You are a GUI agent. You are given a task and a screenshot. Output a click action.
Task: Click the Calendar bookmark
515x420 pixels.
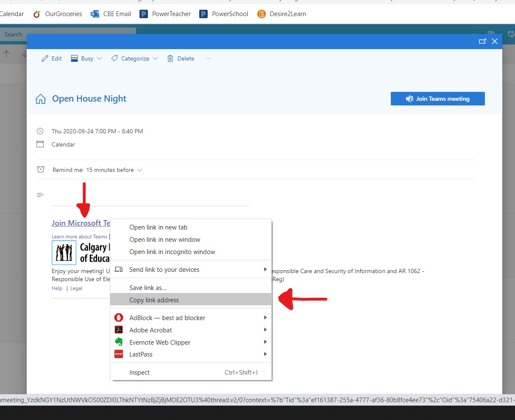(x=12, y=14)
